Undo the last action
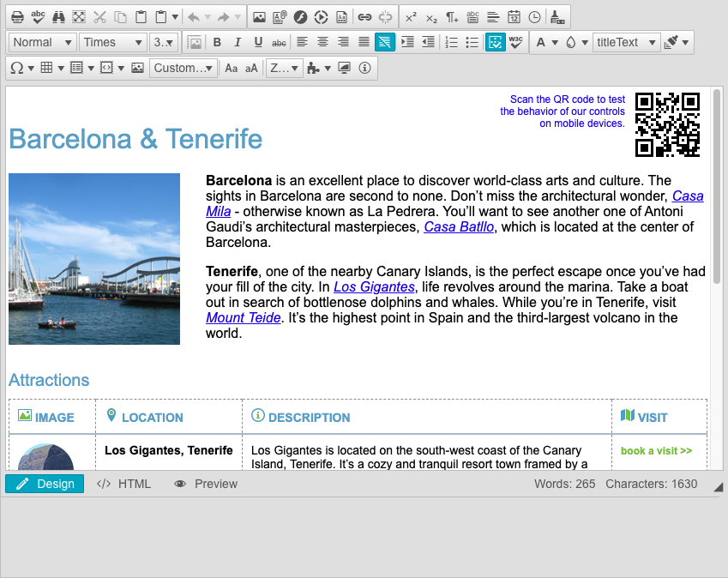 (194, 18)
